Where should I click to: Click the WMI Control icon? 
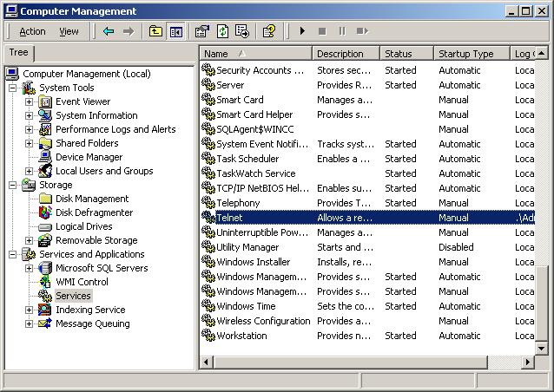point(45,282)
